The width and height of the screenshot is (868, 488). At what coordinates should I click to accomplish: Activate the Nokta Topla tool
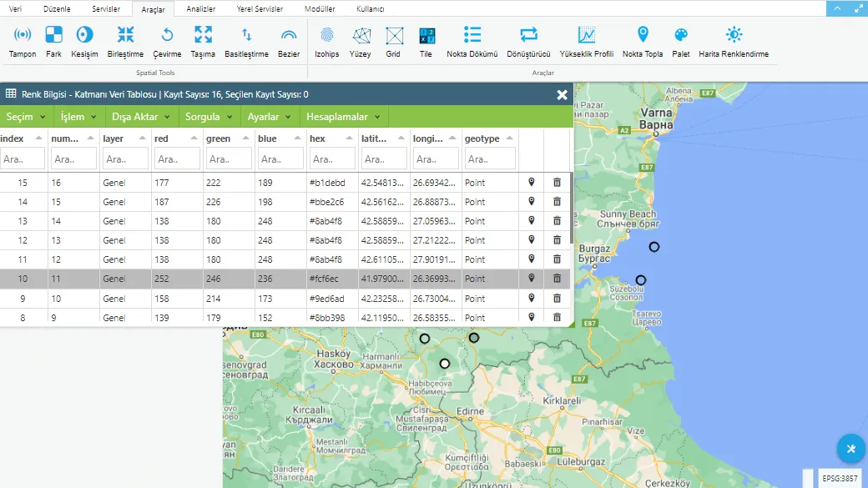tap(643, 42)
